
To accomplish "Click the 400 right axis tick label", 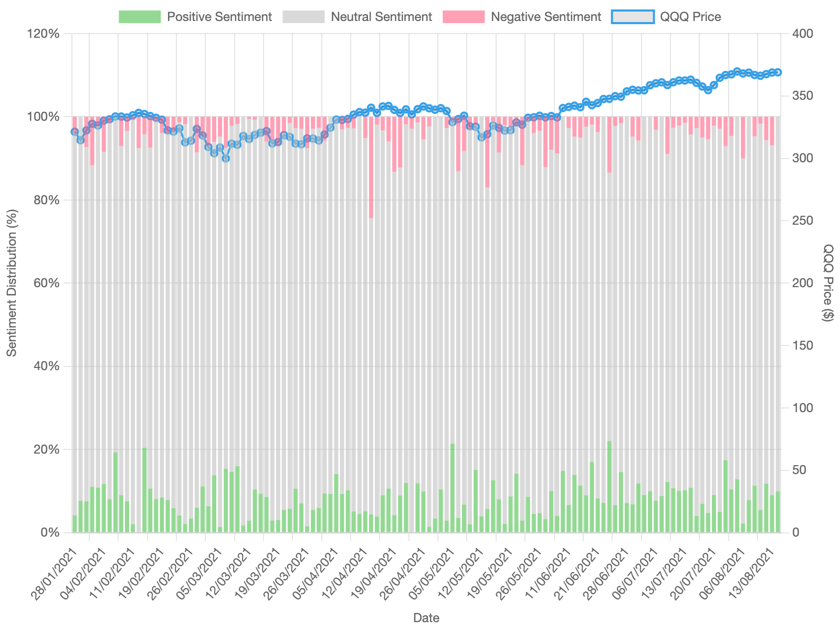I will pyautogui.click(x=803, y=34).
